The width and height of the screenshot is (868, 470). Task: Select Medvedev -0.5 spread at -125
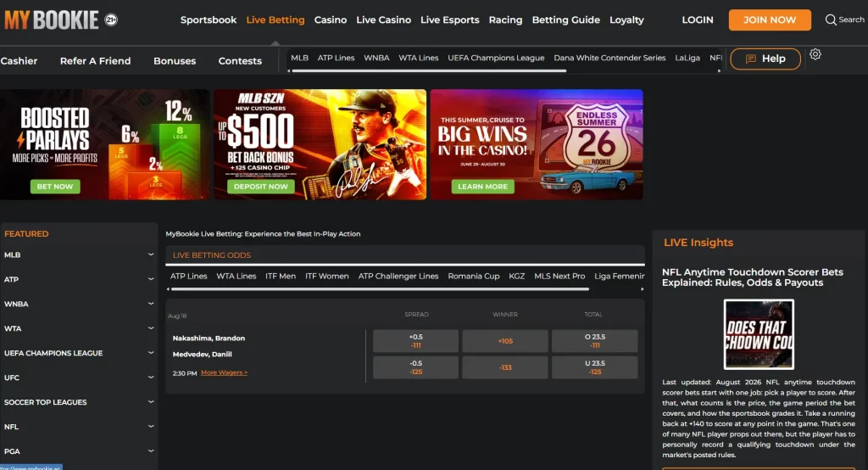pyautogui.click(x=415, y=367)
